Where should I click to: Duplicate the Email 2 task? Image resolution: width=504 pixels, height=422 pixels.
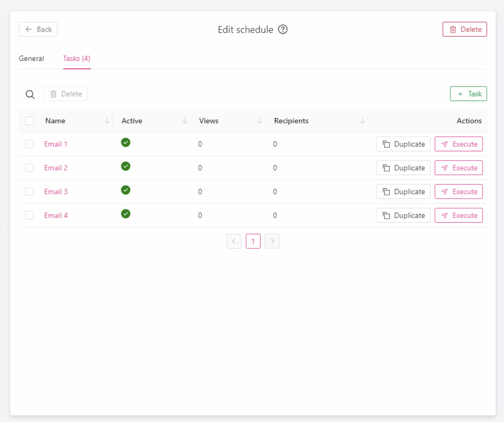[x=403, y=168]
